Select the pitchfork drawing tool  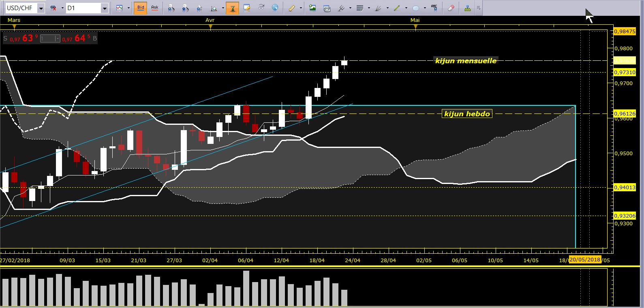pyautogui.click(x=341, y=8)
